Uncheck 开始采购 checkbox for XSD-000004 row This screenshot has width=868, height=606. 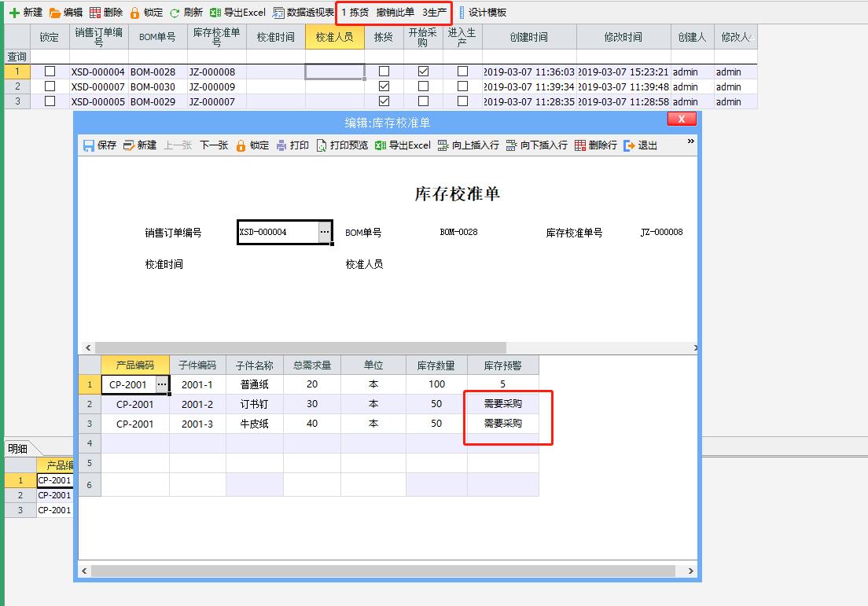[423, 72]
